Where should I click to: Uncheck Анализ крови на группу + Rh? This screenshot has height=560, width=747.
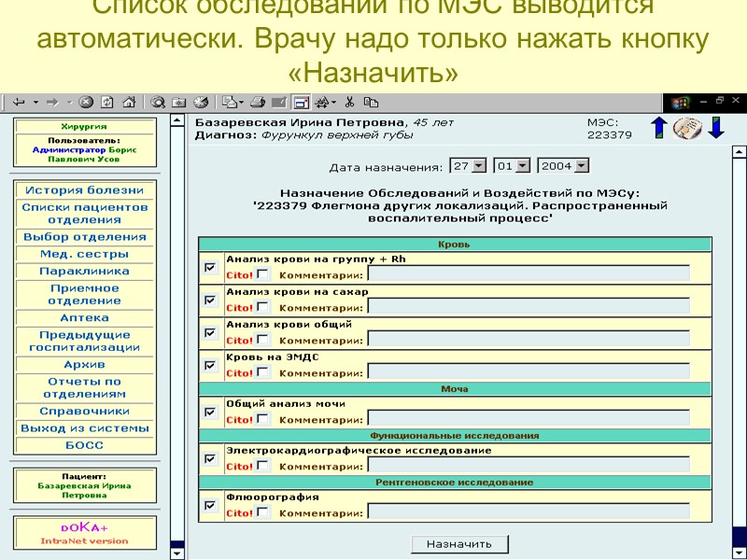coord(210,267)
